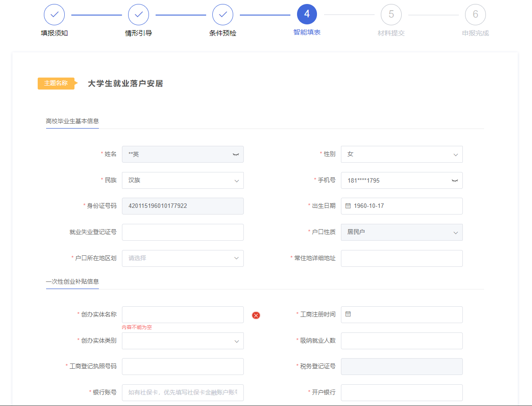This screenshot has height=406, width=532.
Task: Reveal masked 手机号 with eye icon
Action: point(454,180)
